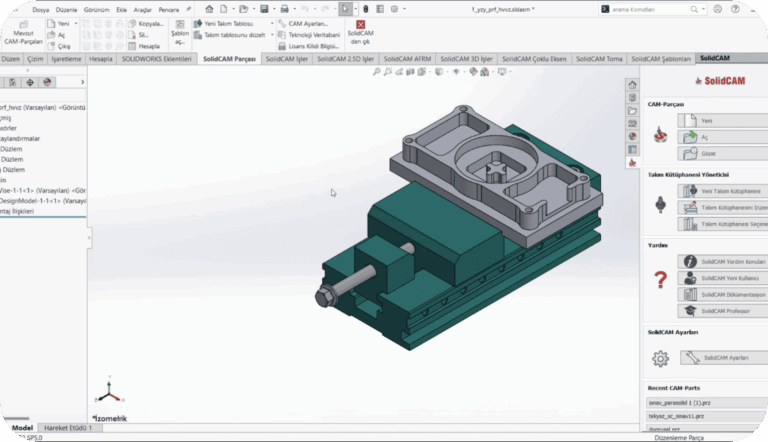Click the Home icon in task pane

631,85
